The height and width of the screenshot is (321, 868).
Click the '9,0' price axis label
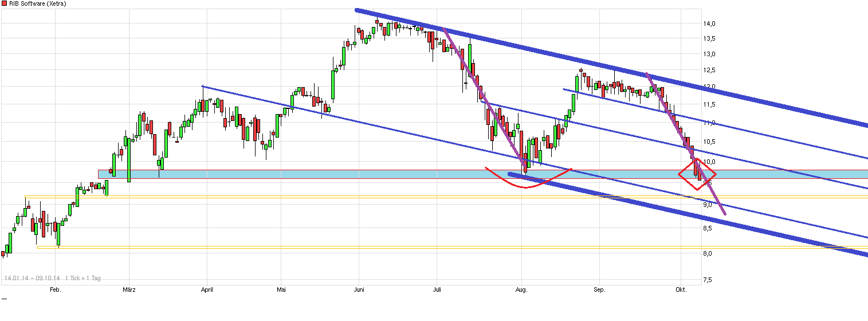point(709,205)
